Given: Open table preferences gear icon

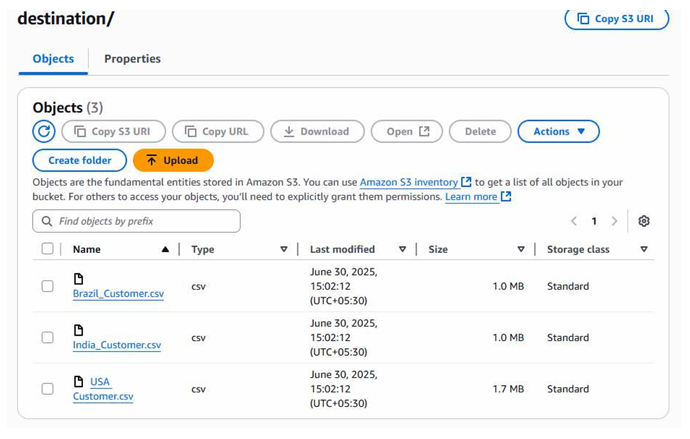Looking at the screenshot, I should click(x=644, y=221).
